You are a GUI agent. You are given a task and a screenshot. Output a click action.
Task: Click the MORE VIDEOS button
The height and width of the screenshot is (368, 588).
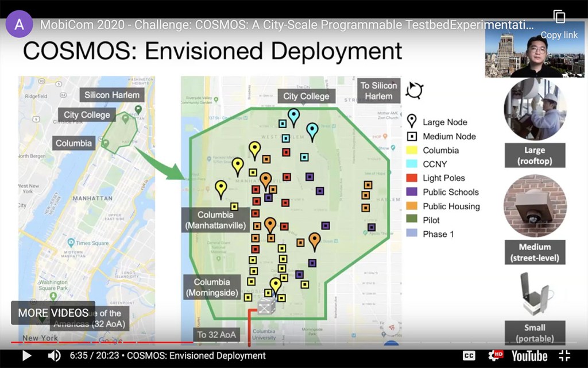53,313
